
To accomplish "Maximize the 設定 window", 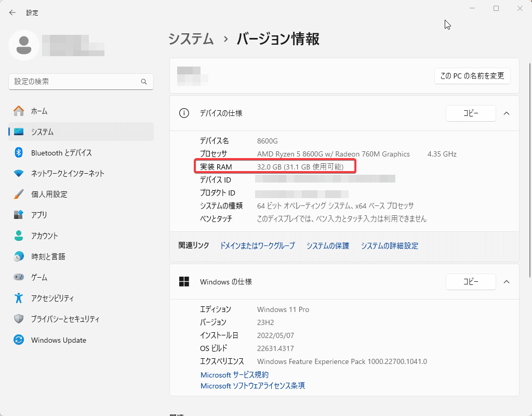I will tap(496, 8).
